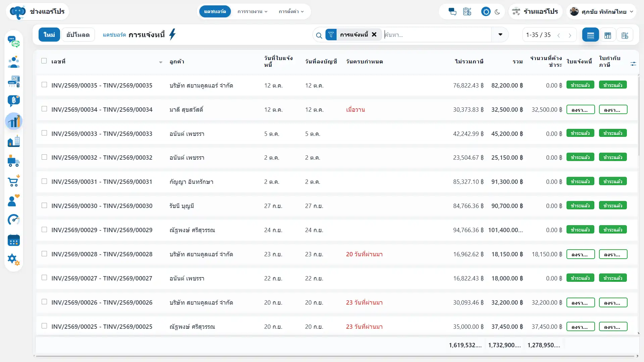Click the lightning bolt dashboard icon
This screenshot has width=644, height=362.
172,35
